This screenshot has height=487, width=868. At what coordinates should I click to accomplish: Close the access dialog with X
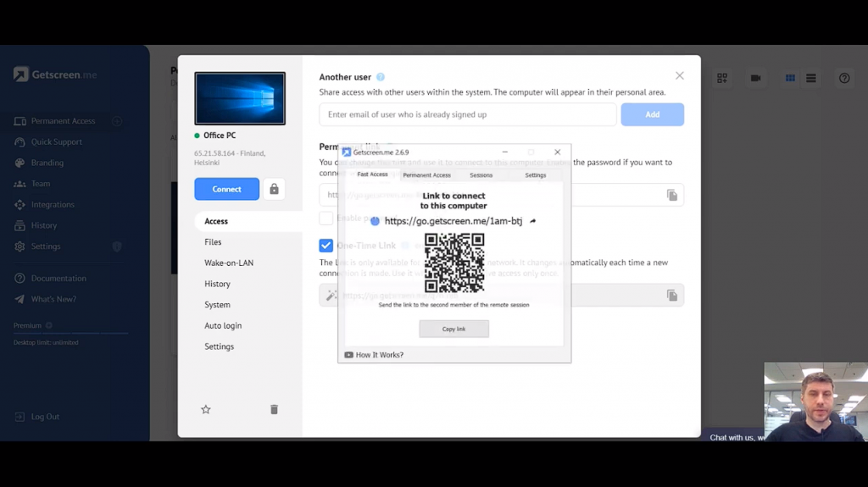(680, 76)
